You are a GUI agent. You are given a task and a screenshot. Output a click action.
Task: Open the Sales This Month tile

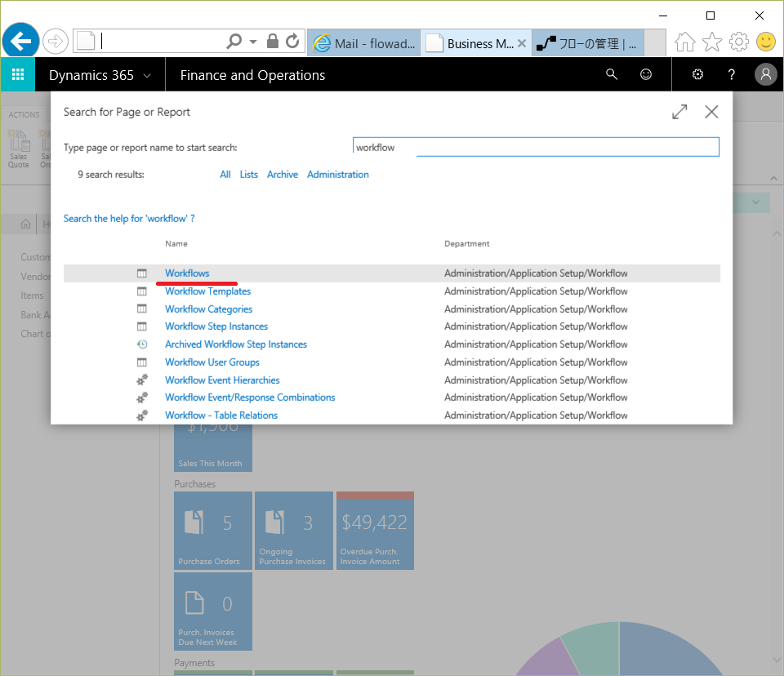(x=213, y=448)
